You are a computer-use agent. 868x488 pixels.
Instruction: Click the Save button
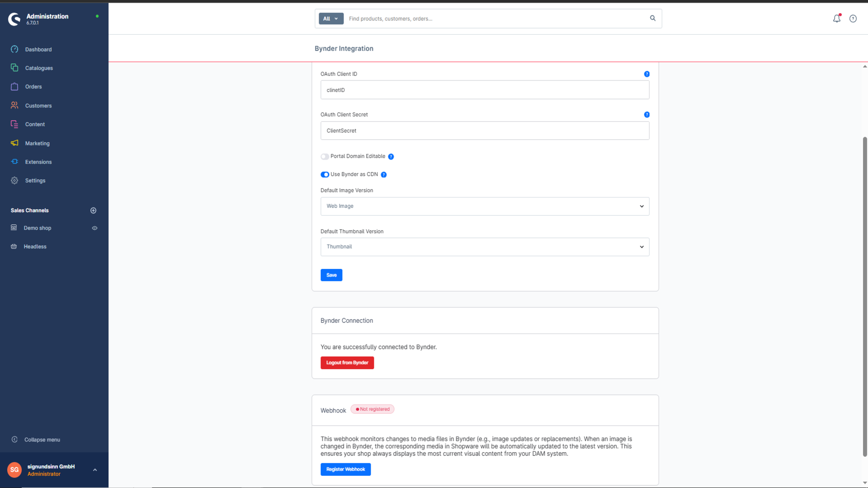pos(331,275)
